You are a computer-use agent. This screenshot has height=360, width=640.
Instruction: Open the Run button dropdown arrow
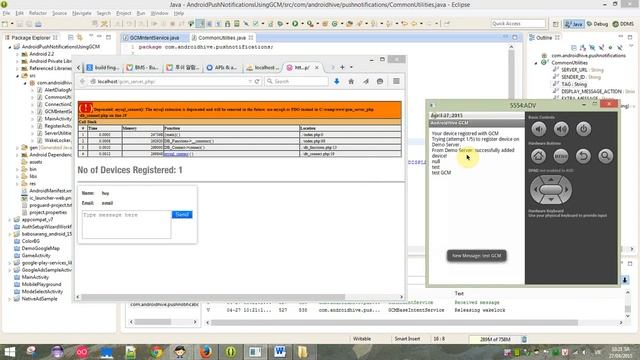[x=302, y=24]
